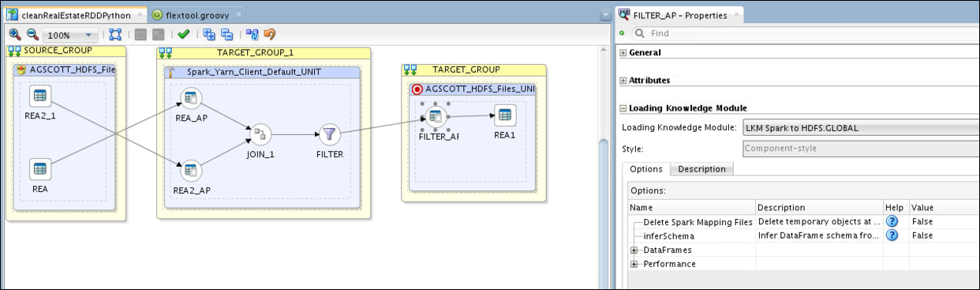
Task: Select the REA2_1 datastore node
Action: (40, 97)
